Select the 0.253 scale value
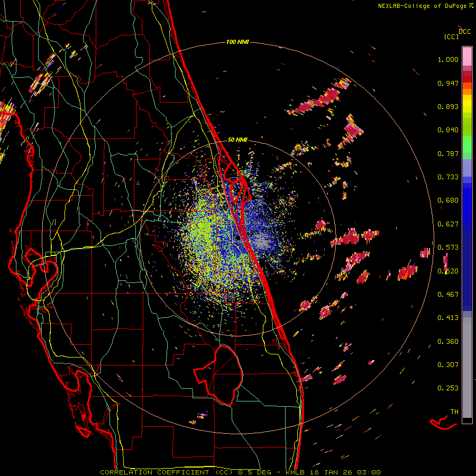The height and width of the screenshot is (476, 476). [x=448, y=388]
